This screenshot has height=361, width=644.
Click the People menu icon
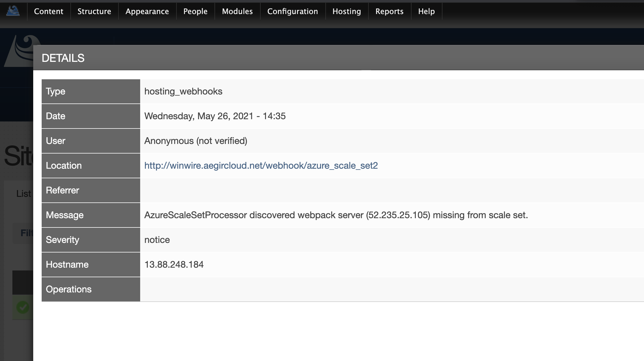[x=194, y=11]
